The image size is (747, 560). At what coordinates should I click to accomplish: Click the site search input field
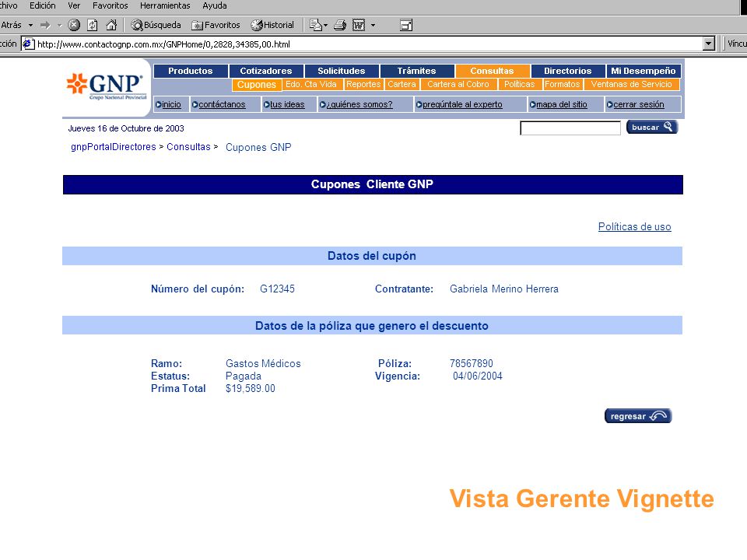(x=570, y=128)
